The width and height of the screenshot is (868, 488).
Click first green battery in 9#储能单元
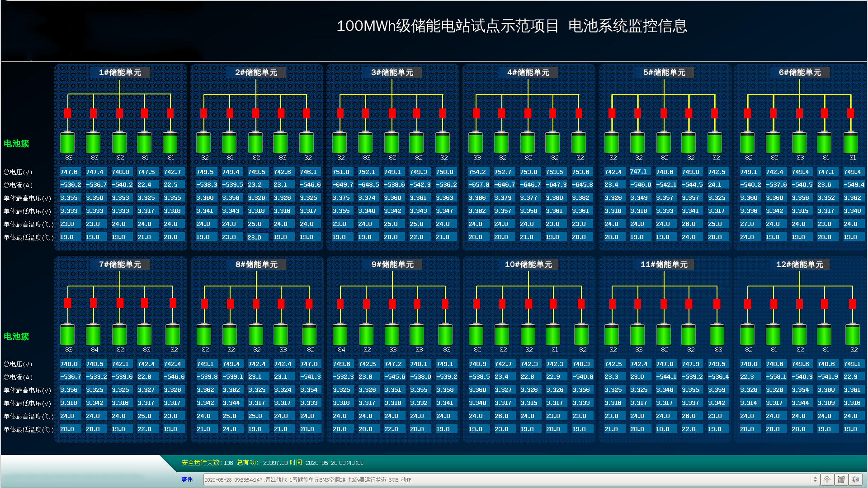pos(340,334)
